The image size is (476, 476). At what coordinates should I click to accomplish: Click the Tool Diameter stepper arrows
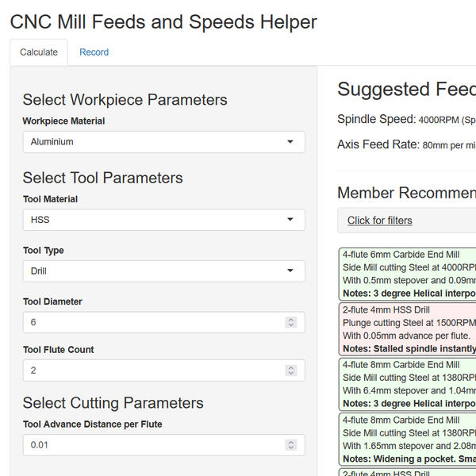(x=291, y=322)
